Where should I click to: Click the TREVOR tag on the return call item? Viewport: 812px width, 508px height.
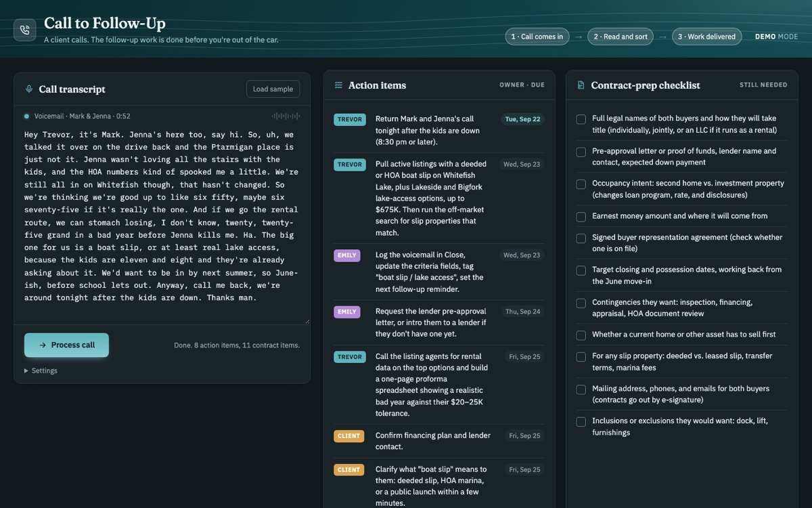pos(350,119)
